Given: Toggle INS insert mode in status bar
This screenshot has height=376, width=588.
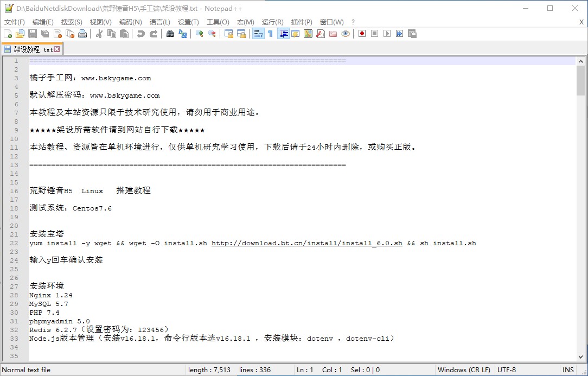Looking at the screenshot, I should 568,369.
